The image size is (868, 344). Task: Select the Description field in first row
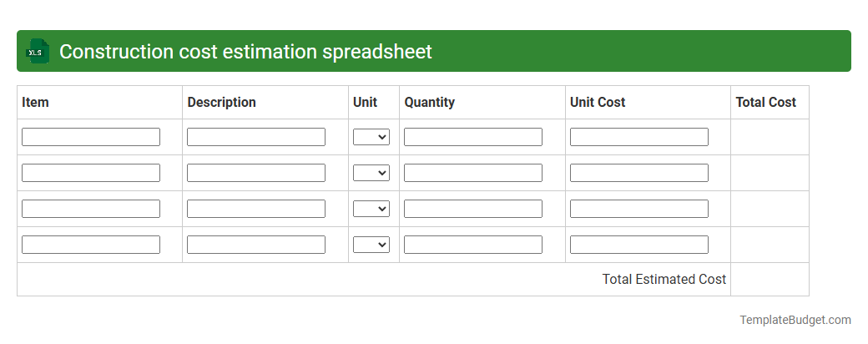pos(256,137)
